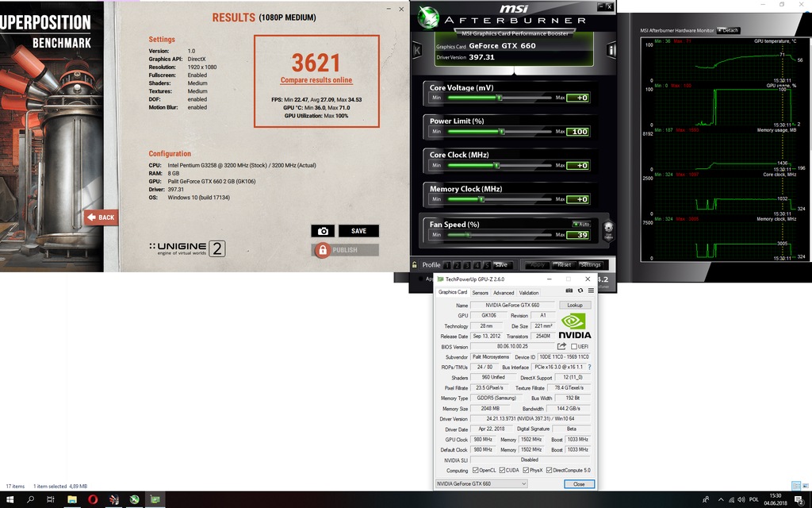
Task: Go BACK in Superposition Benchmark
Action: click(x=101, y=217)
